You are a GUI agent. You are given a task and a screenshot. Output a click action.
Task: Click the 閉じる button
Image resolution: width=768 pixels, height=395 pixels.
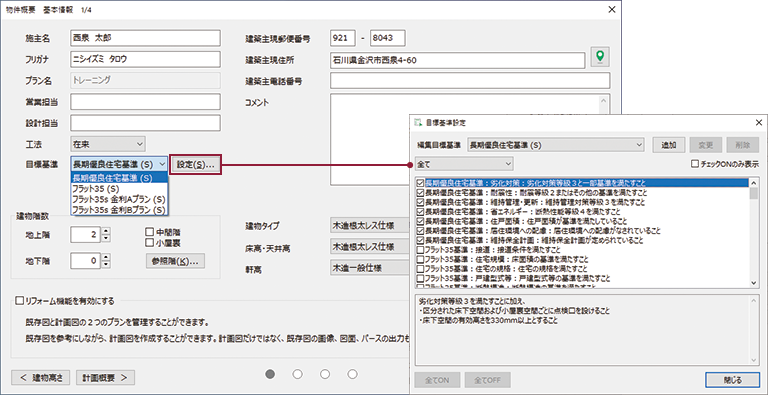click(x=733, y=379)
